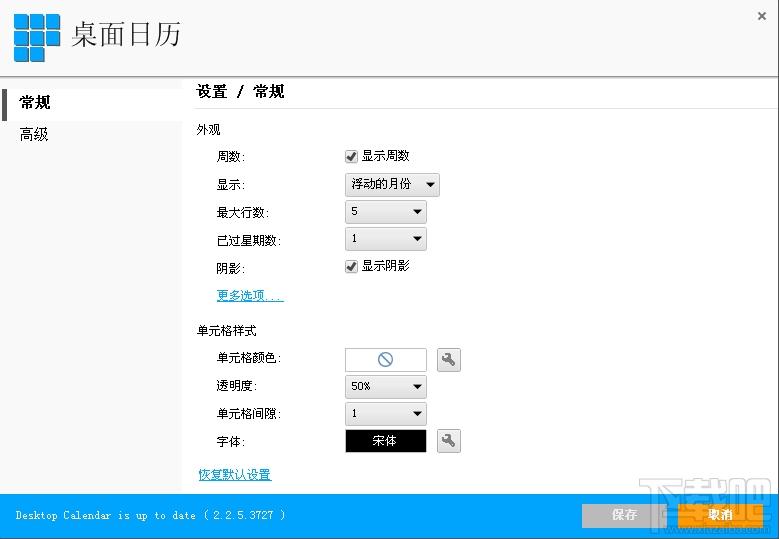This screenshot has width=779, height=539.
Task: Click the 恢复默认设置 link
Action: click(x=234, y=474)
